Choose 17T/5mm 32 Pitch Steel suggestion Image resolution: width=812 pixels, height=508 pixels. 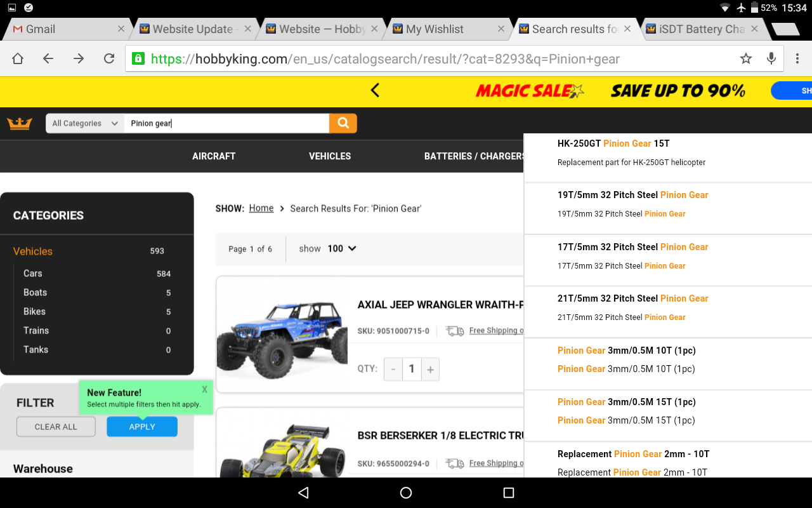click(668, 260)
